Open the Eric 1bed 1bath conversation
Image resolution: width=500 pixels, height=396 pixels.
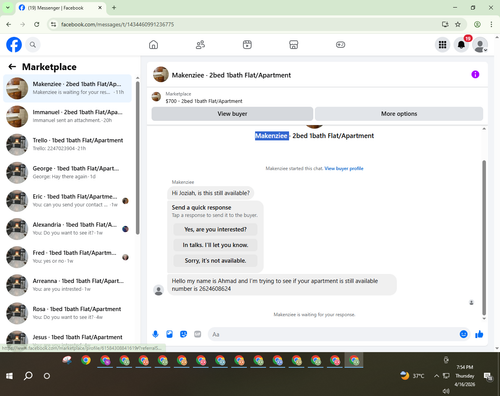click(x=67, y=200)
